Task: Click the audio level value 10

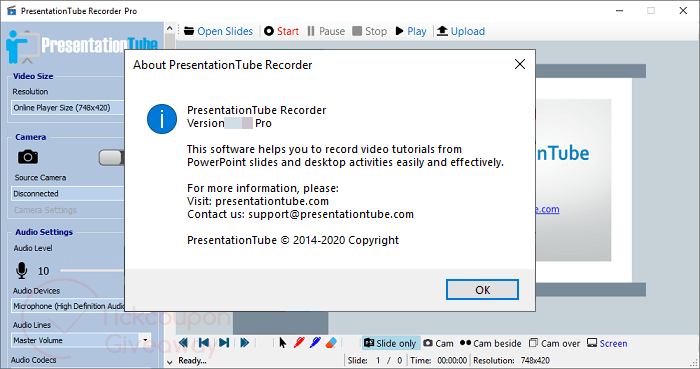Action: tap(43, 271)
